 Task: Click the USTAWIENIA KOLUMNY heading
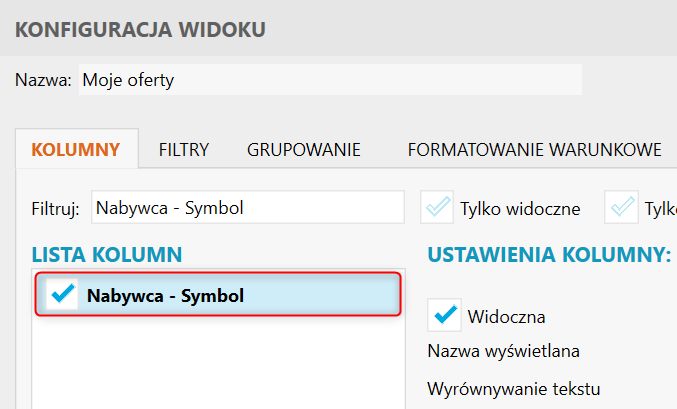pyautogui.click(x=549, y=254)
